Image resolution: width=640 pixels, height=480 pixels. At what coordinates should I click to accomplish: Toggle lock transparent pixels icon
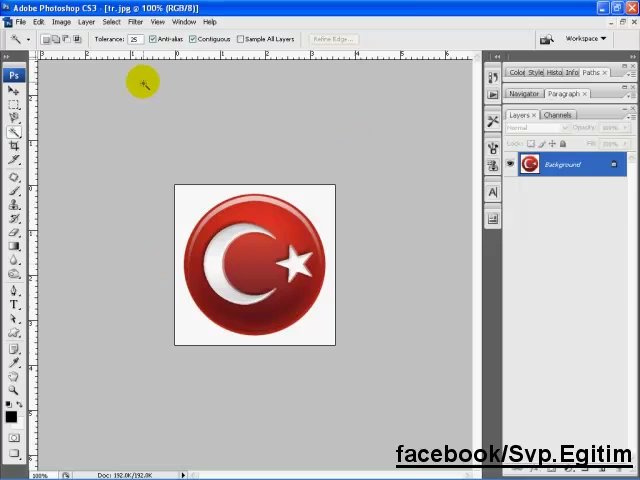tap(531, 144)
